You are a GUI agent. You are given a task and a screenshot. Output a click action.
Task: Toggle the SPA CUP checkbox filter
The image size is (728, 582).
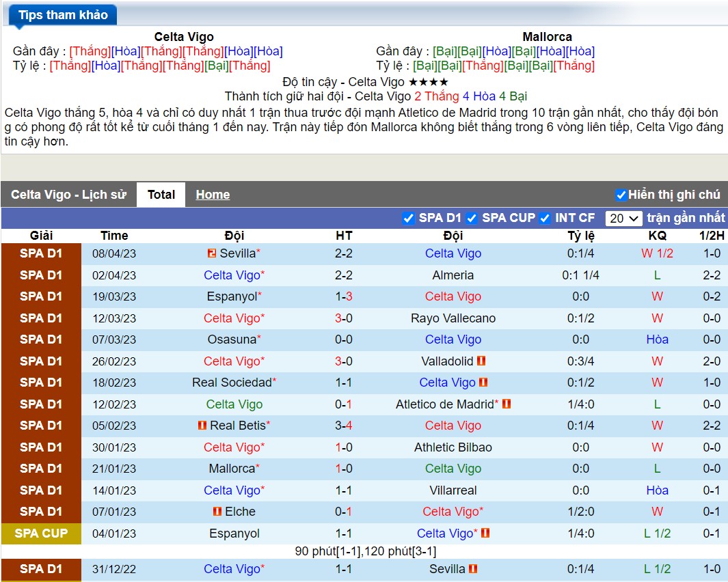[472, 218]
